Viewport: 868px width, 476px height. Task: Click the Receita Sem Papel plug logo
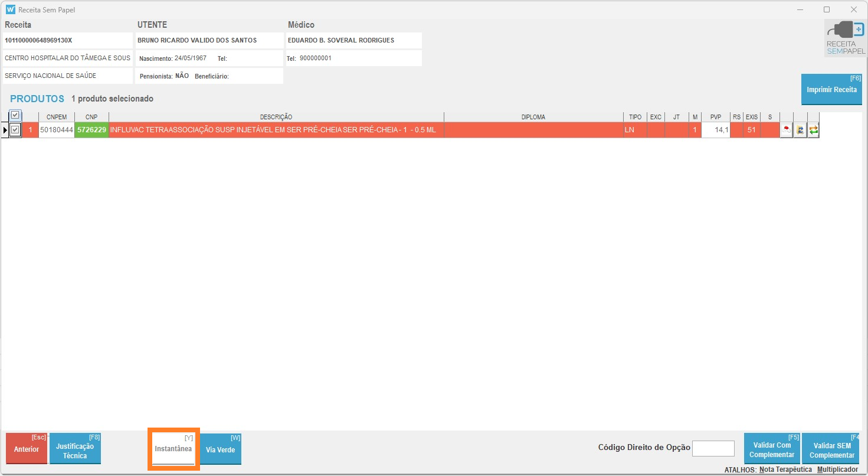[x=845, y=38]
